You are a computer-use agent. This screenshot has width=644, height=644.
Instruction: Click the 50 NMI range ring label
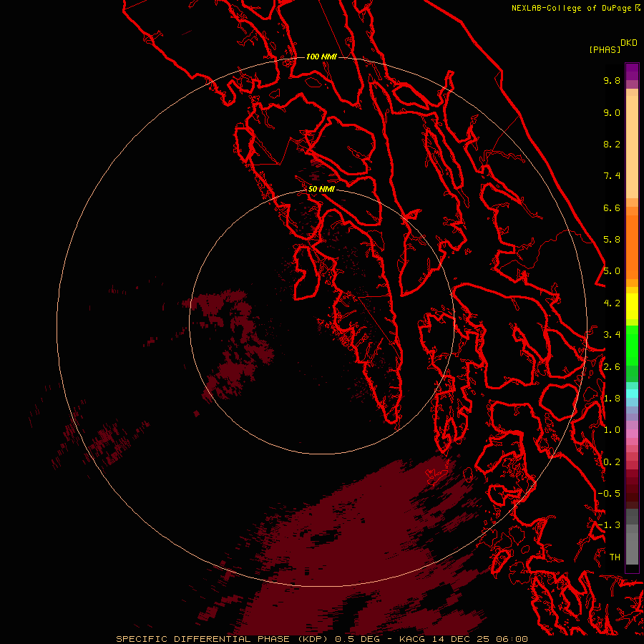point(321,189)
